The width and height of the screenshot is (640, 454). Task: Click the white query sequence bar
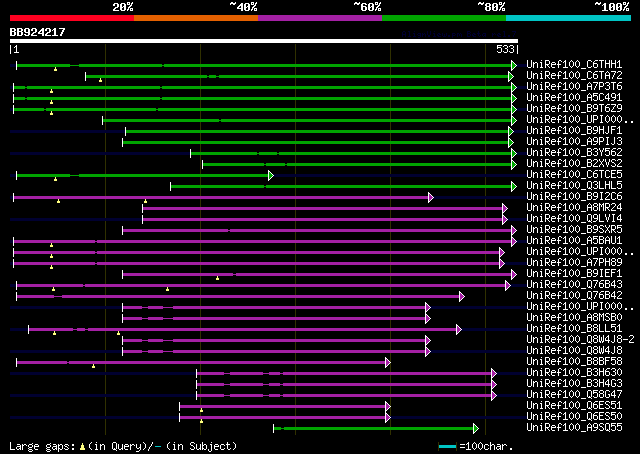click(264, 41)
